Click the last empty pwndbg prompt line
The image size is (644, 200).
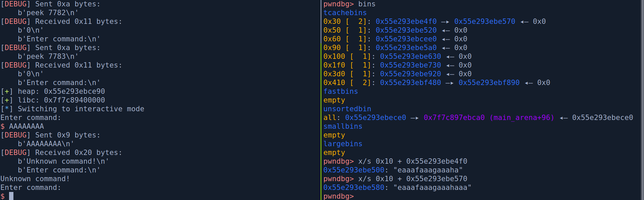pyautogui.click(x=338, y=196)
